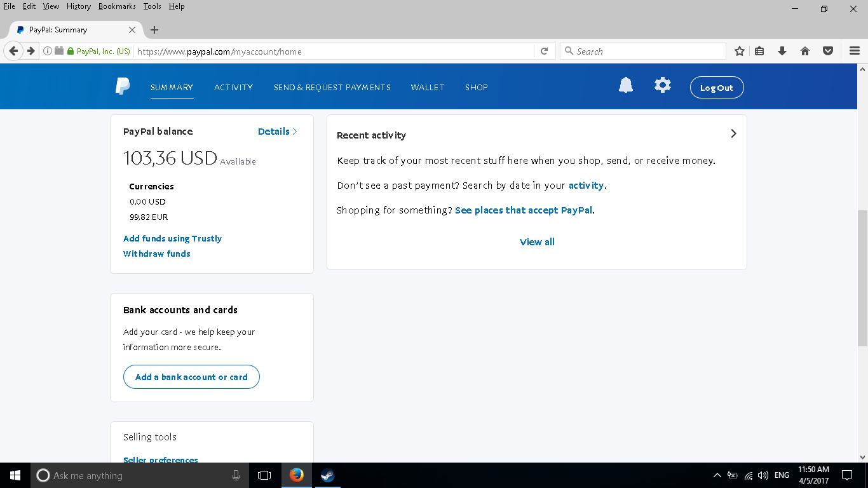Open Task View on the taskbar
Viewport: 868px width, 488px height.
pyautogui.click(x=264, y=475)
